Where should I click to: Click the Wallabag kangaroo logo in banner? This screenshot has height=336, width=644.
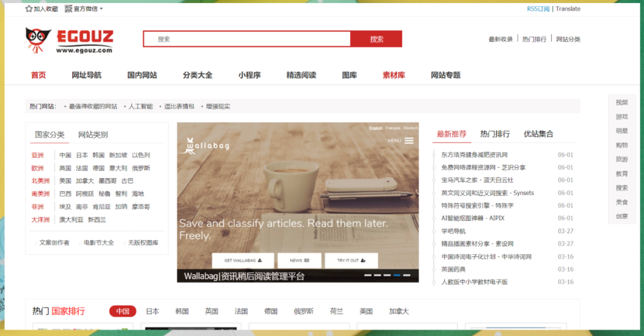(205, 146)
